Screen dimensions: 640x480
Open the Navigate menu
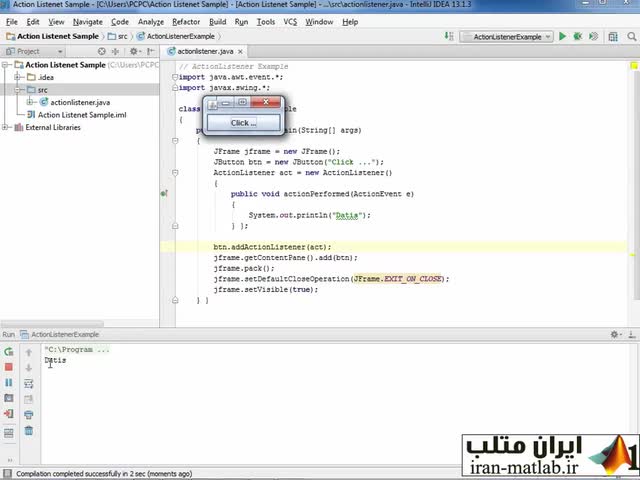point(87,22)
